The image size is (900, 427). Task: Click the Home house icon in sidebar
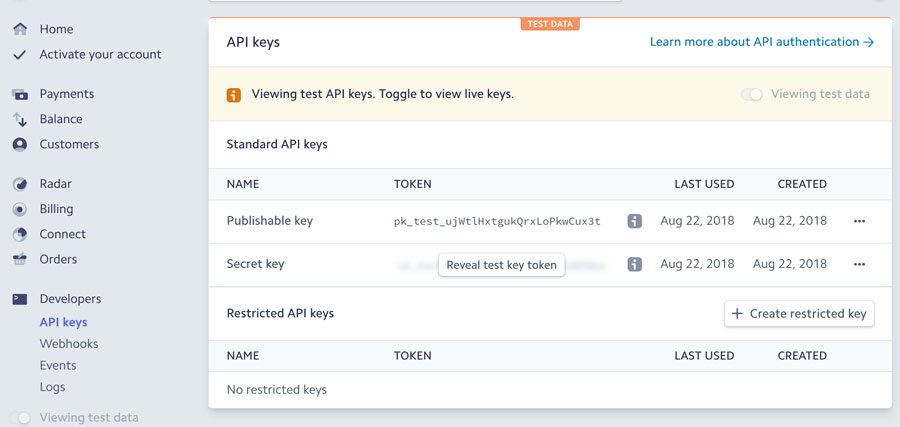(20, 29)
